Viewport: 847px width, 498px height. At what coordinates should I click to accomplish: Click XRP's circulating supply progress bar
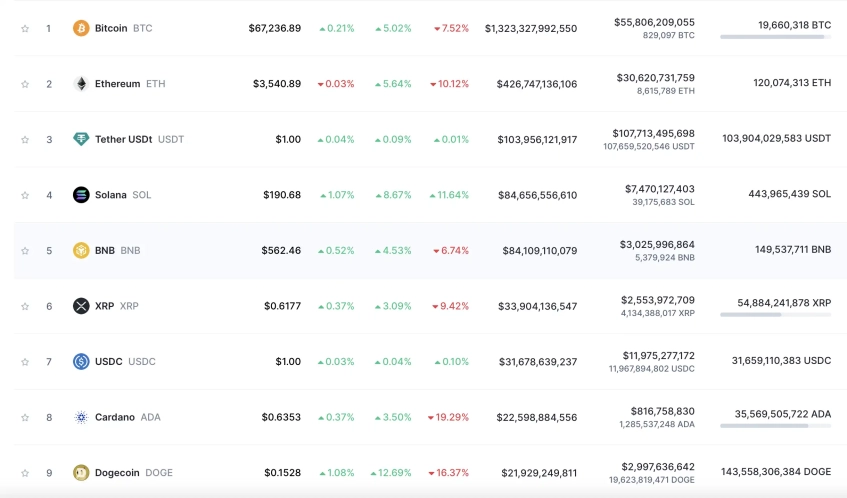click(x=775, y=314)
